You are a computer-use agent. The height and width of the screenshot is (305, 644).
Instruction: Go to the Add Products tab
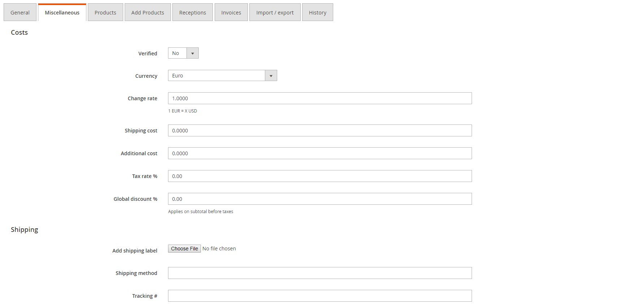(148, 12)
